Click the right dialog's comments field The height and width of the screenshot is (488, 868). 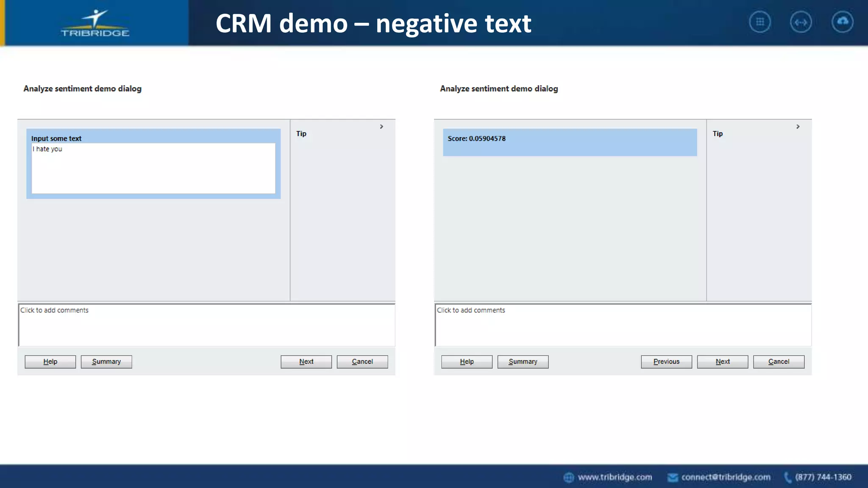[x=623, y=325]
